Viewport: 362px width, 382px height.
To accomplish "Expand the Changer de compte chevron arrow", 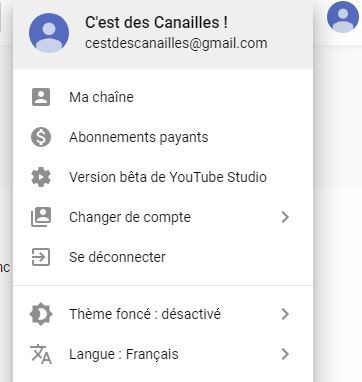I will (x=285, y=217).
